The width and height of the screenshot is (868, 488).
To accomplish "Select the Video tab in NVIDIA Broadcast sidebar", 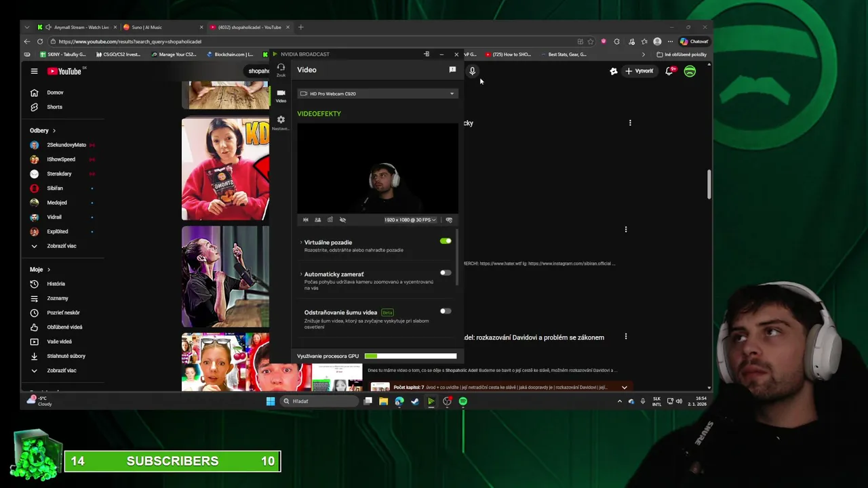I will (x=281, y=96).
